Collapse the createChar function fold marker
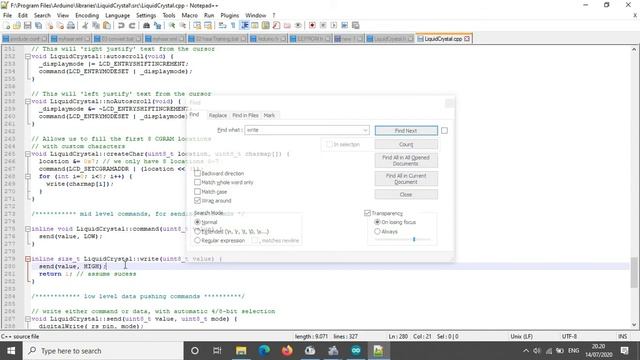640x360 pixels. pos(28,154)
